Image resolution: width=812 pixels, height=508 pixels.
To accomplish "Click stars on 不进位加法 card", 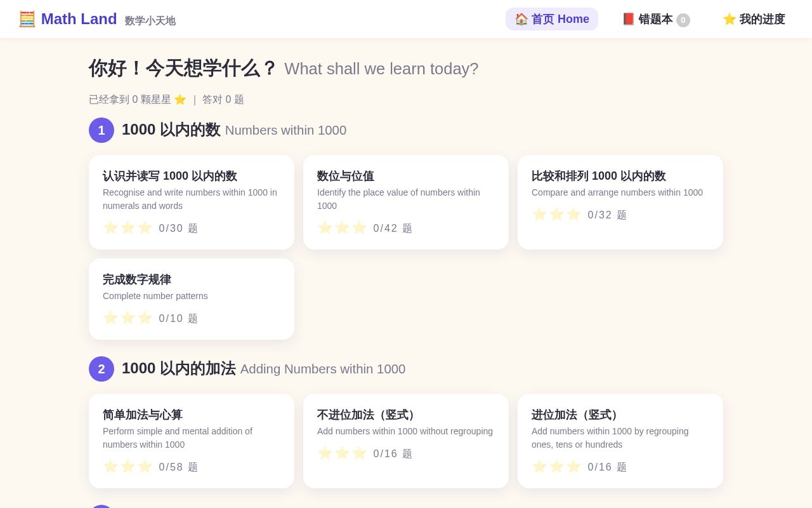I will 342,453.
